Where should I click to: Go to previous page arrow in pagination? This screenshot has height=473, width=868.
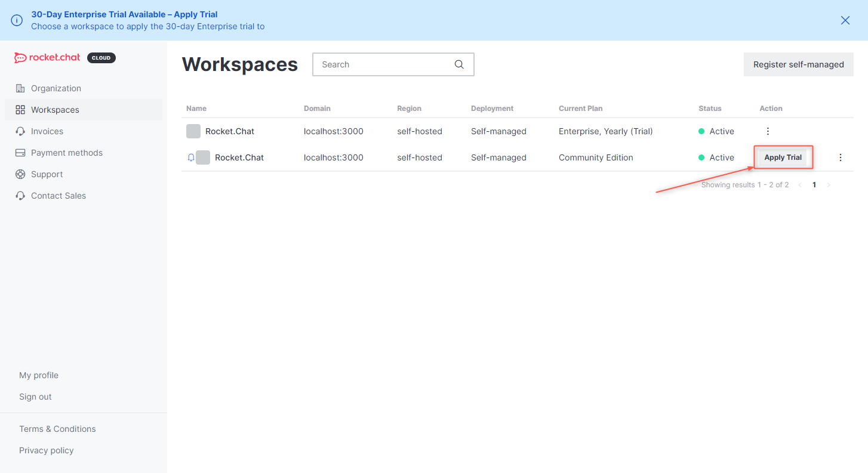800,185
